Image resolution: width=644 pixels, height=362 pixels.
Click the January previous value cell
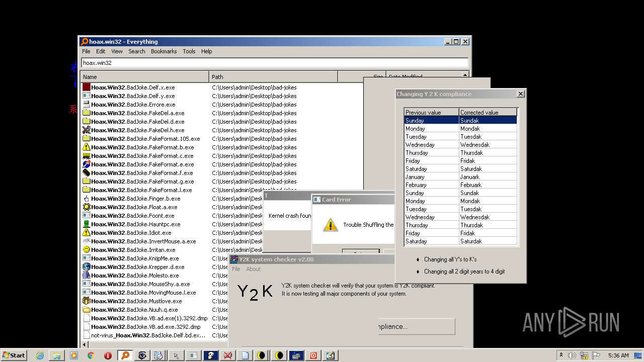(431, 177)
